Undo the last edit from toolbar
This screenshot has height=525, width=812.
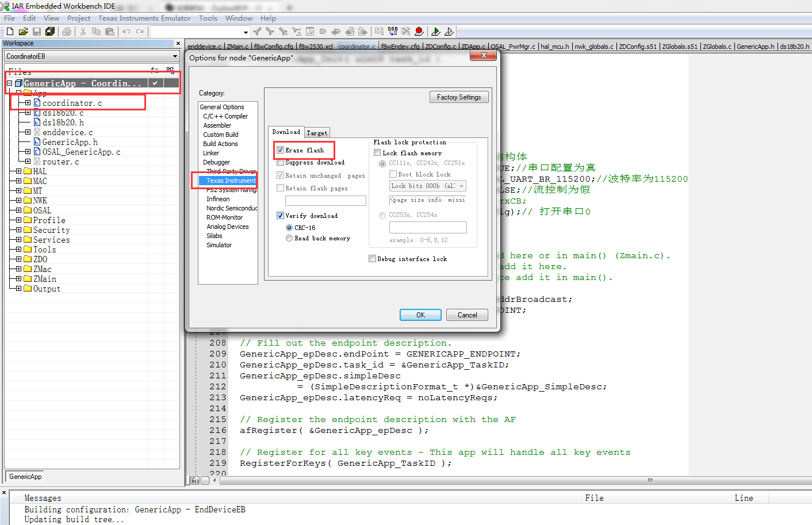(x=127, y=32)
